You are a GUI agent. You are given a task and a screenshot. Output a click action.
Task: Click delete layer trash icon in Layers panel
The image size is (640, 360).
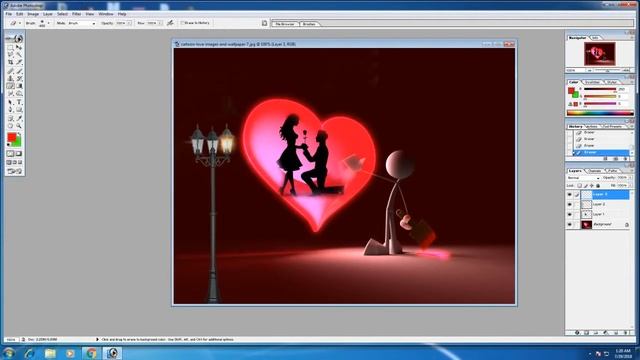tap(626, 333)
